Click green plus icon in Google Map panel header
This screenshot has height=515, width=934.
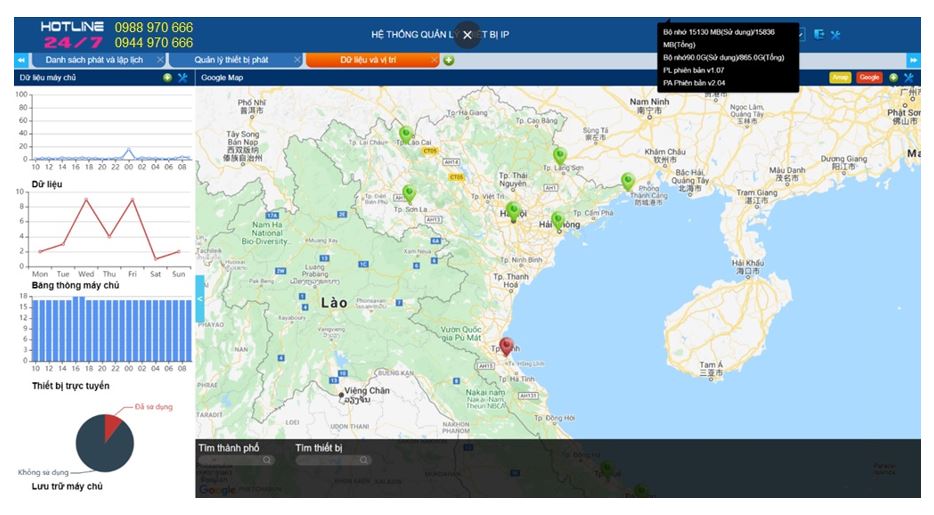tap(893, 77)
